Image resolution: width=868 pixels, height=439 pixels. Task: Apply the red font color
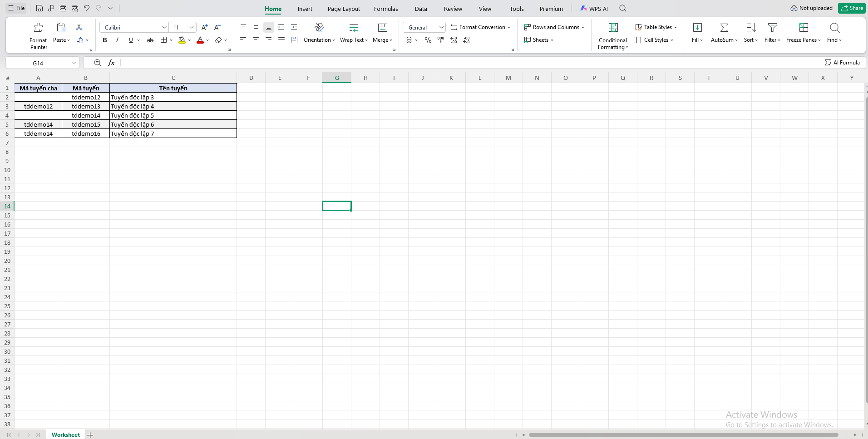tap(200, 40)
